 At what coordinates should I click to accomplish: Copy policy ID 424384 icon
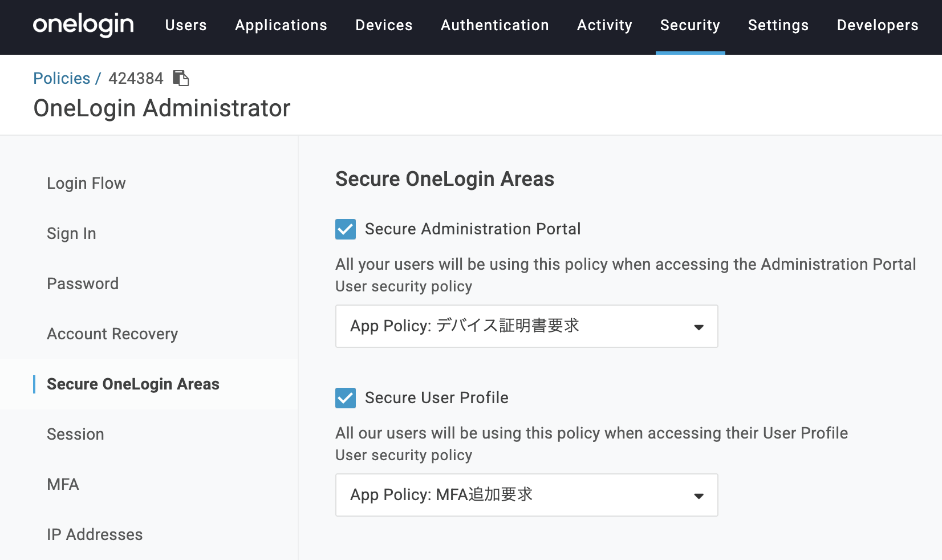point(181,78)
